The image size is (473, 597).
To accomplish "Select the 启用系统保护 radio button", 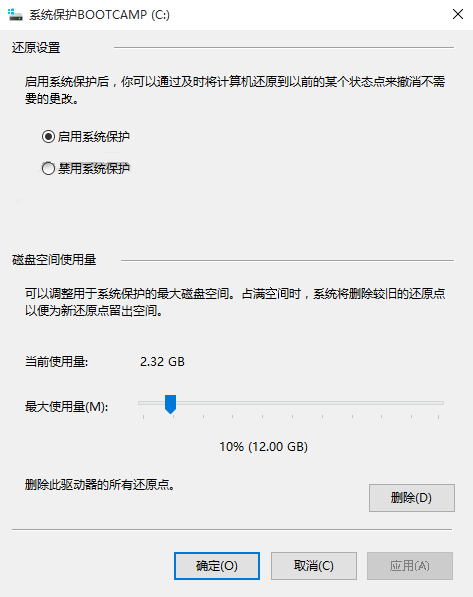I will [48, 136].
